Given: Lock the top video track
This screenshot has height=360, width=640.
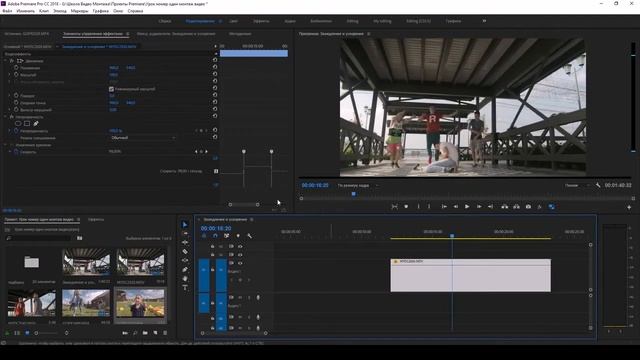Looking at the screenshot, I should 212,247.
